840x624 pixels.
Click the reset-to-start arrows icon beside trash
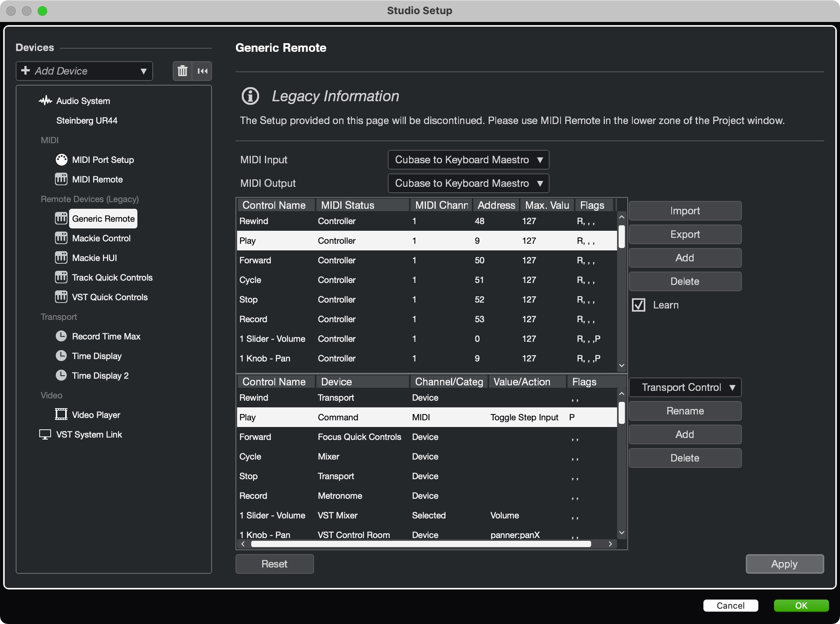tap(203, 71)
